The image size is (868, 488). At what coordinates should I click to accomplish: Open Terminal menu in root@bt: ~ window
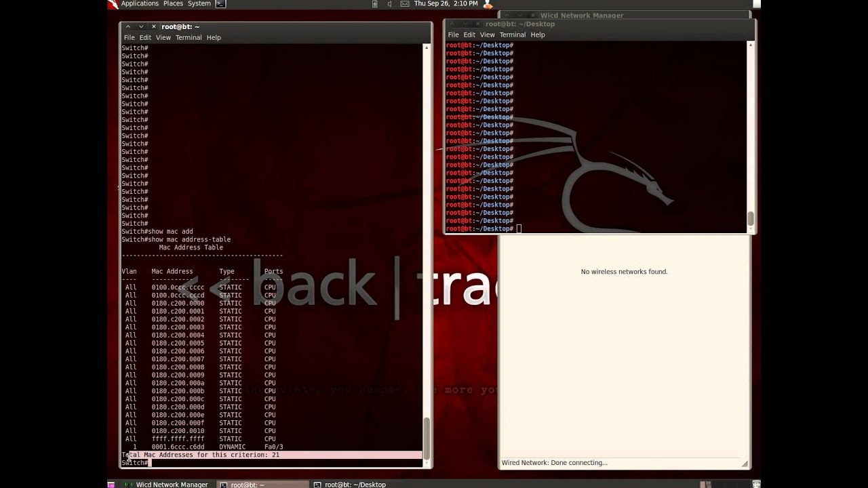tap(189, 38)
